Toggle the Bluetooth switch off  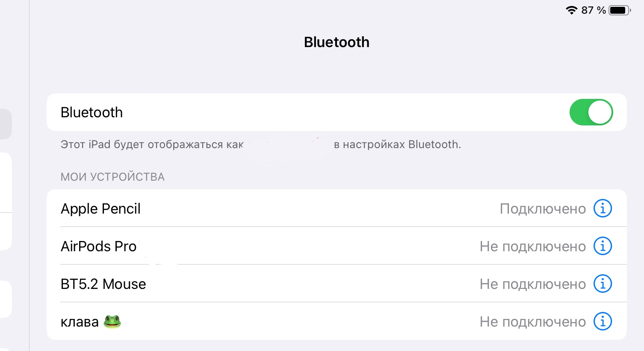tap(591, 112)
